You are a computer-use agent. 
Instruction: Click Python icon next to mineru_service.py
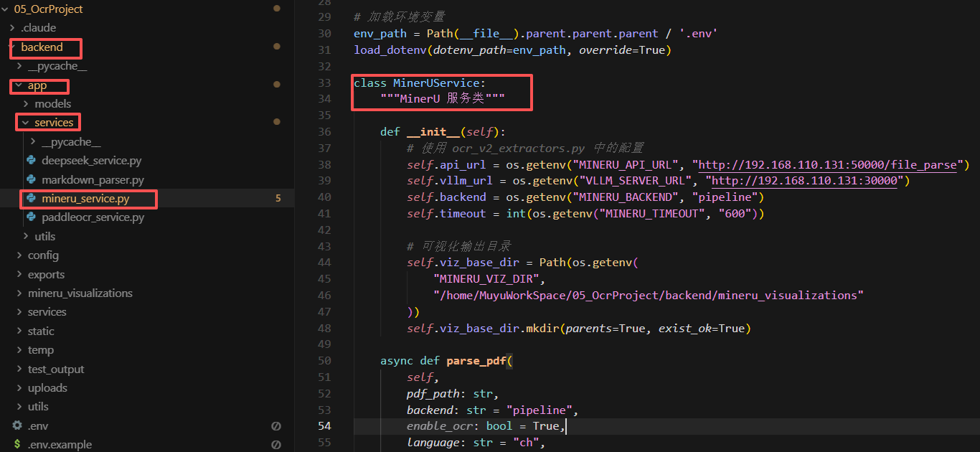(x=31, y=198)
